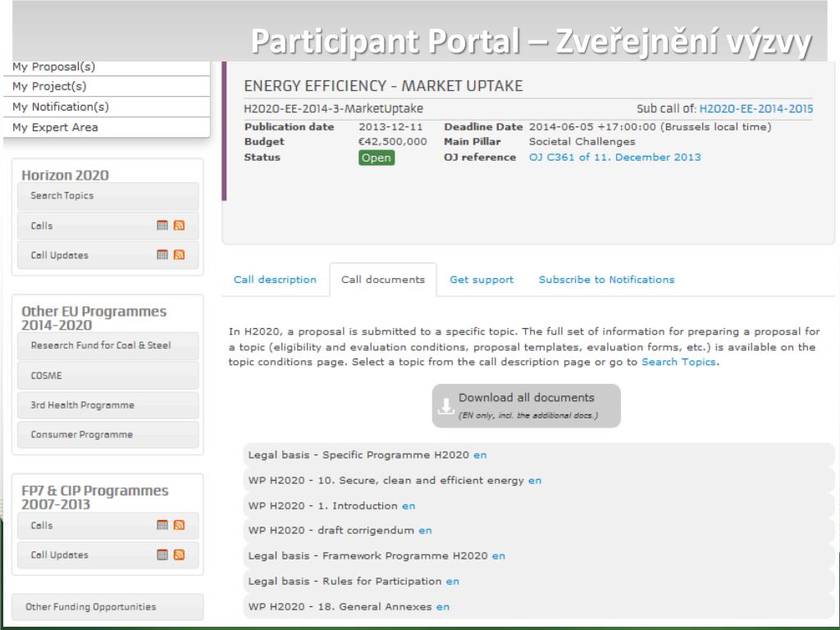Open the FP7 & CIP Calls RSS feed icon
Image resolution: width=840 pixels, height=630 pixels.
click(180, 525)
